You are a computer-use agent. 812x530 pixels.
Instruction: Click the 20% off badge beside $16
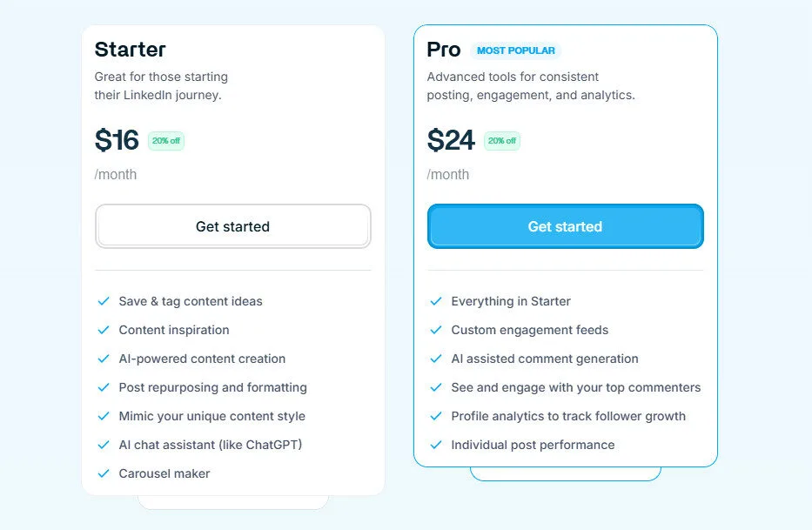click(165, 141)
